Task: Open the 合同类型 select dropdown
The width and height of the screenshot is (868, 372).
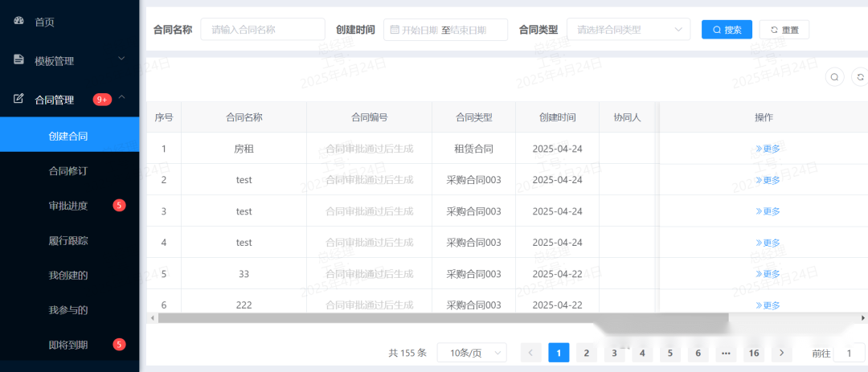Action: click(x=628, y=30)
